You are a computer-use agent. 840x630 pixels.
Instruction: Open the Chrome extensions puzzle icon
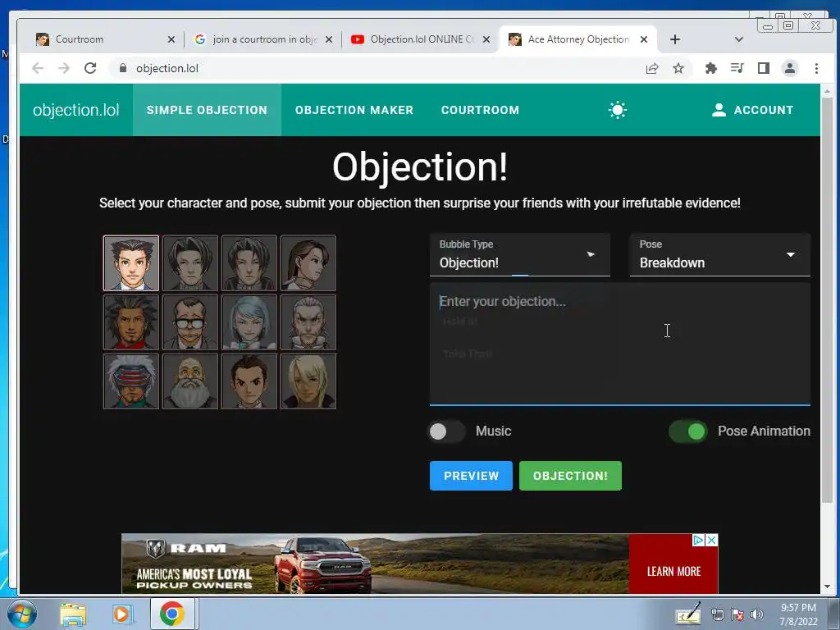coord(711,68)
